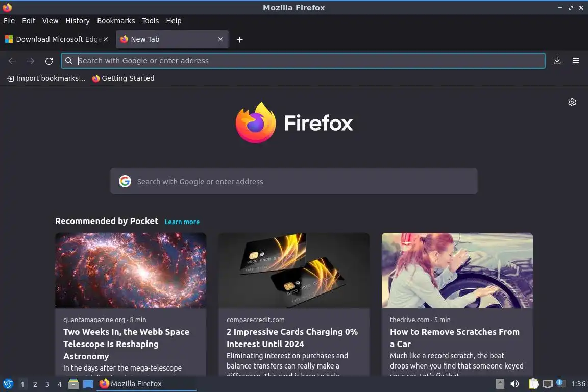This screenshot has width=588, height=392.
Task: Focus the address bar field
Action: [303, 61]
